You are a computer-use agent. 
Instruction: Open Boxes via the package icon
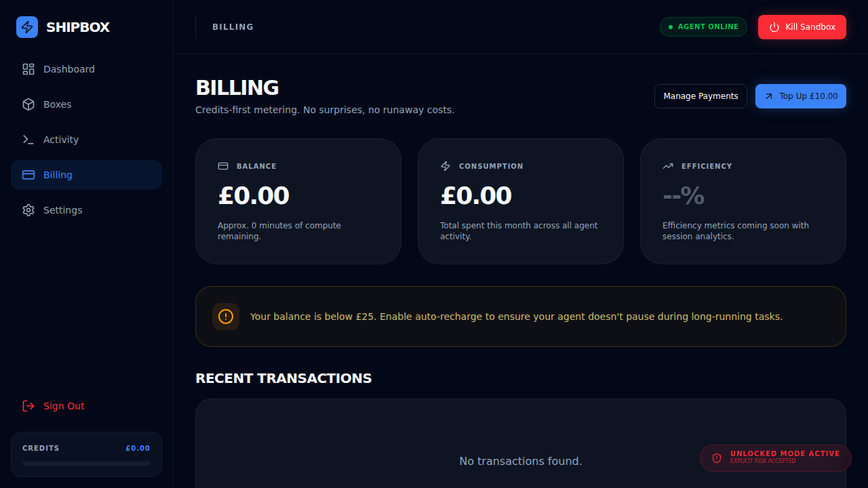pos(28,104)
